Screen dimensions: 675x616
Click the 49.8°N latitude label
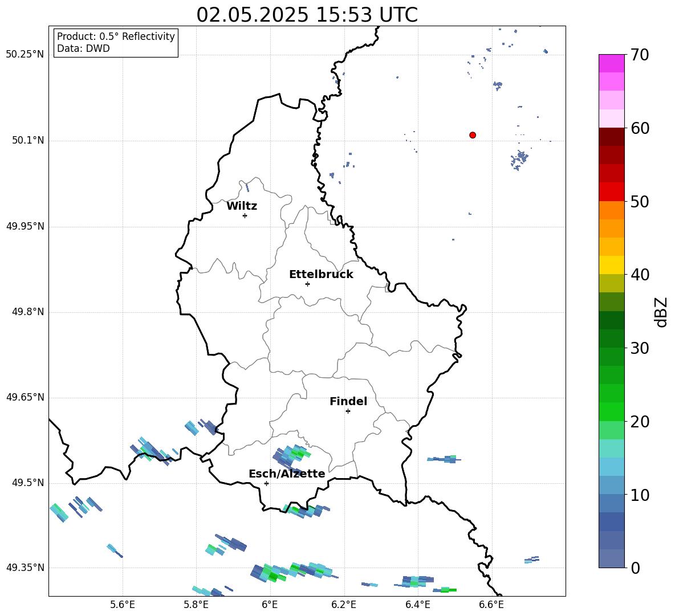click(x=28, y=312)
